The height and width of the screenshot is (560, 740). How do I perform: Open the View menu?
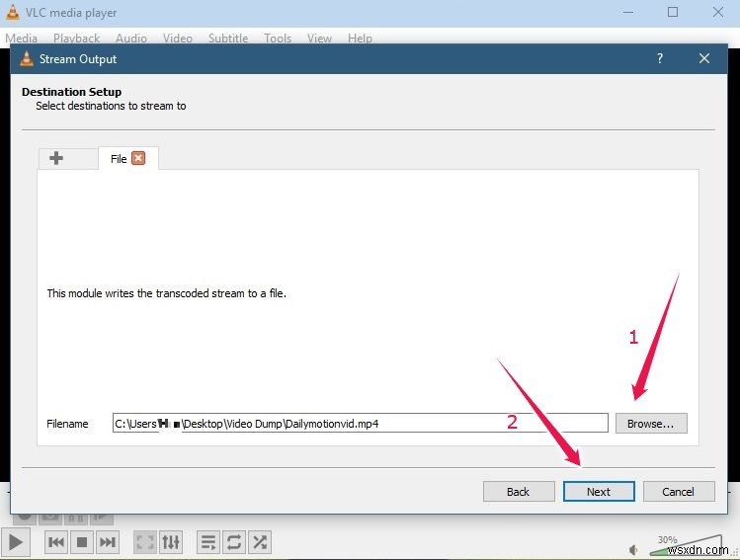319,39
